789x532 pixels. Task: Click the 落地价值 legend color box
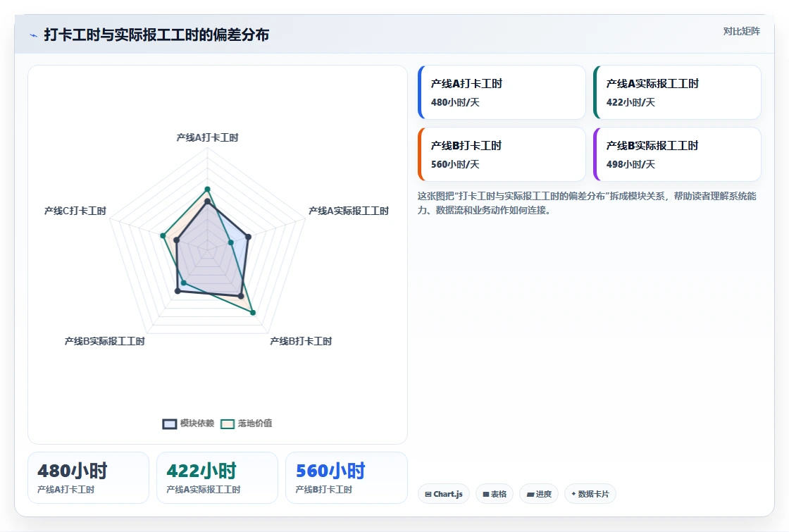click(228, 423)
